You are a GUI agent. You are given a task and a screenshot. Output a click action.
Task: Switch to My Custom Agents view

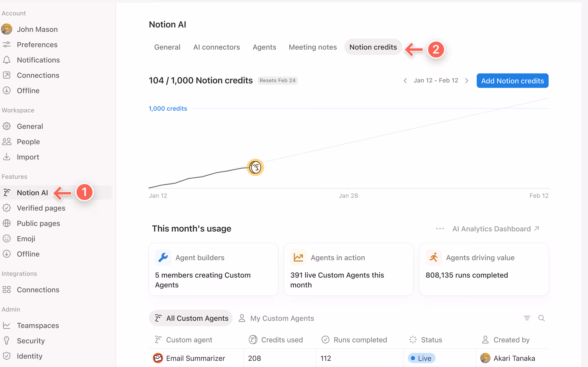tap(282, 318)
